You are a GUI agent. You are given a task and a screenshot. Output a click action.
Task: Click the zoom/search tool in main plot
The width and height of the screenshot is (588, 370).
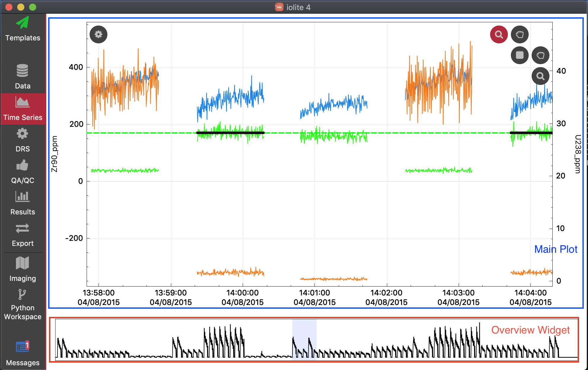click(499, 34)
